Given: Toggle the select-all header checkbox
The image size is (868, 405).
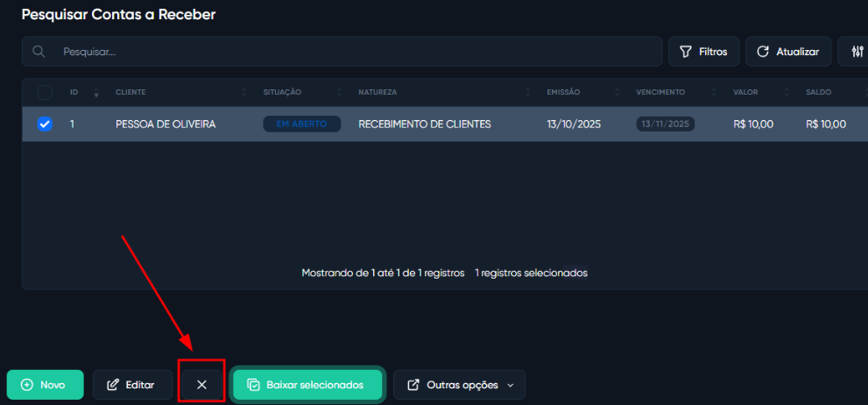Looking at the screenshot, I should (x=45, y=92).
